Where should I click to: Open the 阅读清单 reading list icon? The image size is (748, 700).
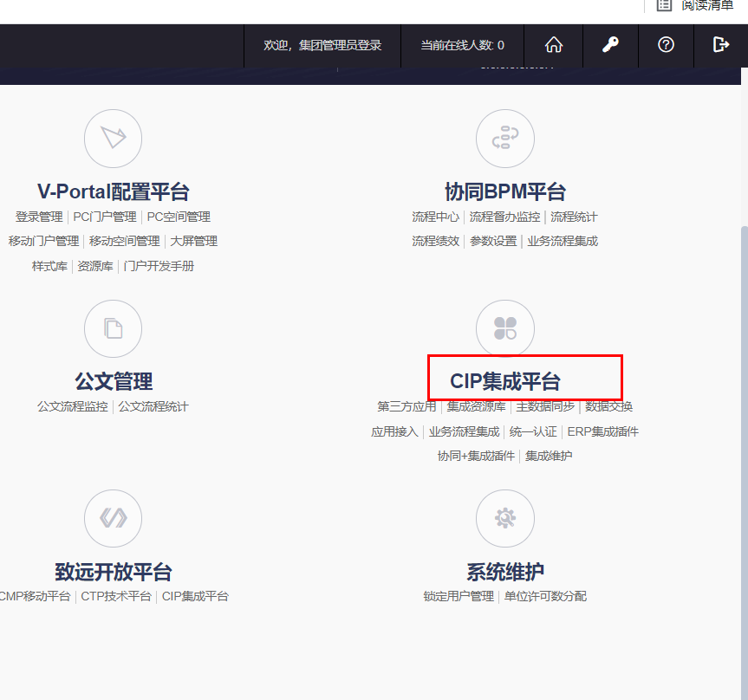click(664, 5)
